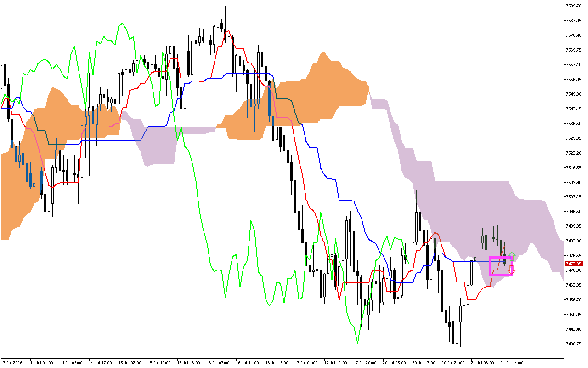Click the 7549.80 price axis label

(x=574, y=94)
